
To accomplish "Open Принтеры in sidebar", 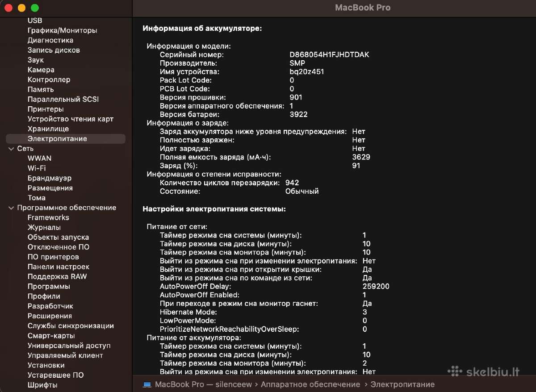I will point(46,109).
